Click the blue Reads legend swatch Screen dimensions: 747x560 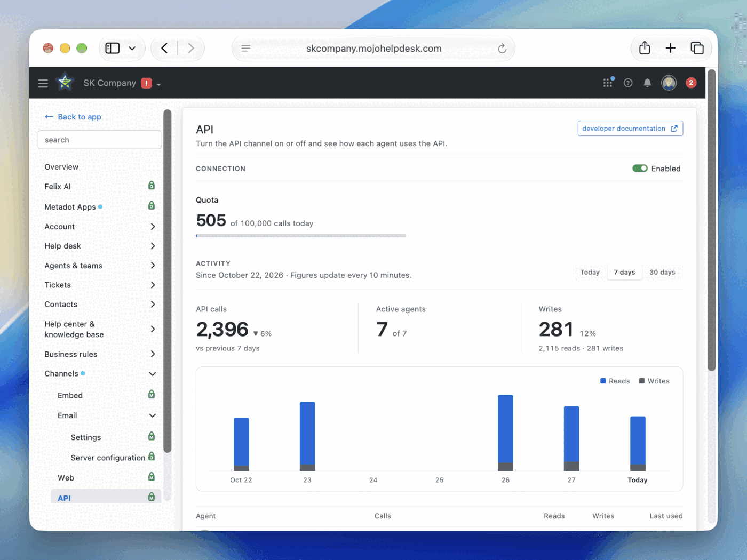tap(603, 381)
